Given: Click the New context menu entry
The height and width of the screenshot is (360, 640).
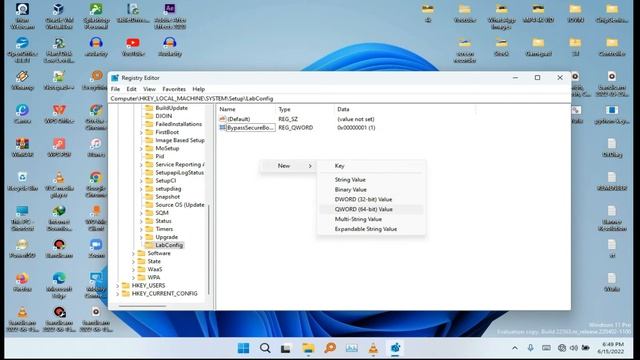Looking at the screenshot, I should coord(288,166).
